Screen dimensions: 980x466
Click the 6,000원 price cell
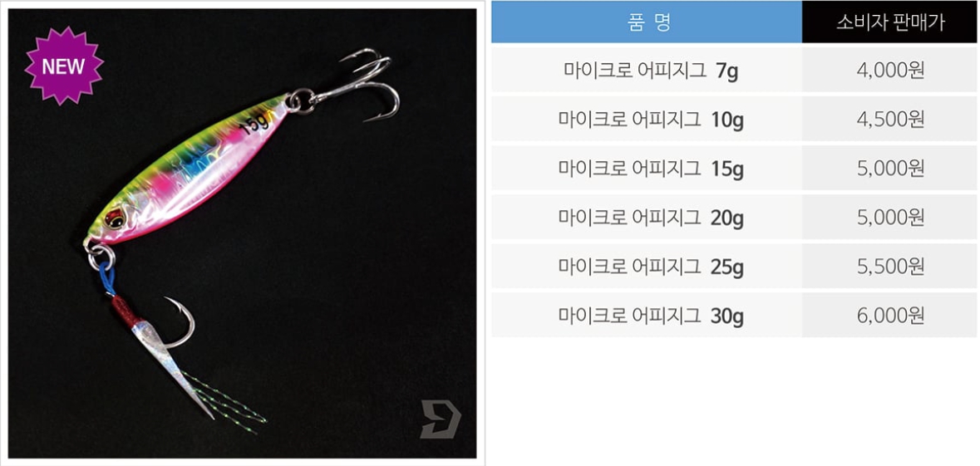[890, 316]
